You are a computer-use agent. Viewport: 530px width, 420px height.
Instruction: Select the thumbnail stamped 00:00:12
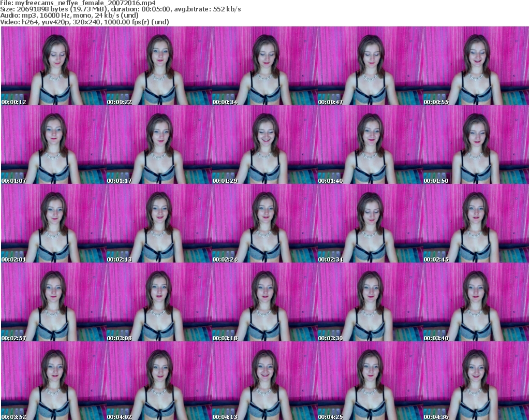coord(54,66)
